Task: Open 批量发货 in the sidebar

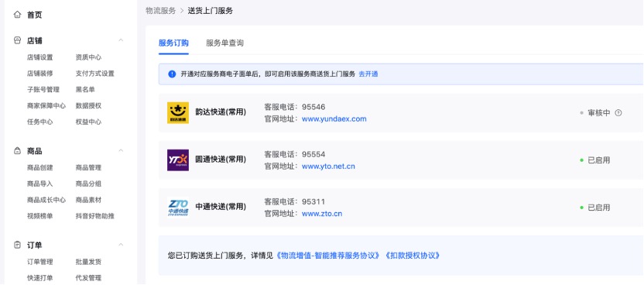Action: [x=88, y=262]
